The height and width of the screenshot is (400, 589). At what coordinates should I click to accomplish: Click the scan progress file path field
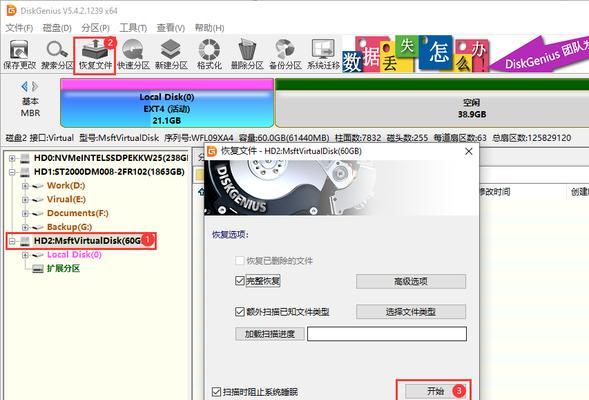click(387, 334)
